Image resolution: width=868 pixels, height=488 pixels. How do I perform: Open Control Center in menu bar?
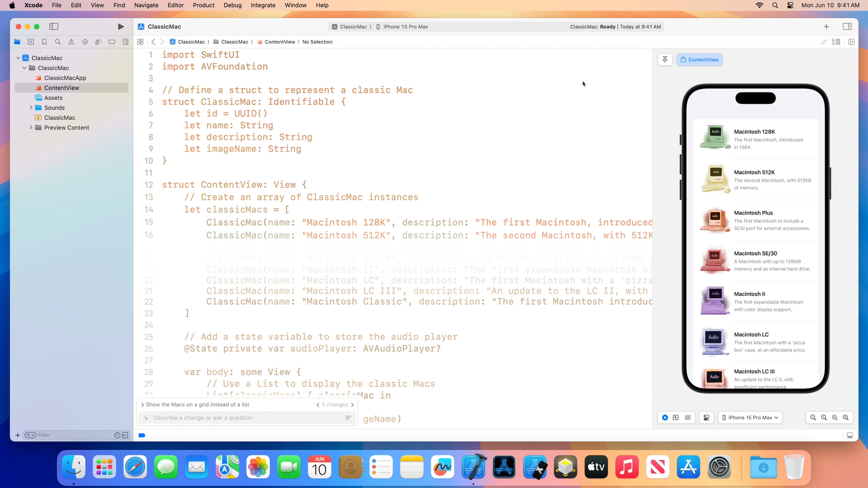pos(790,5)
